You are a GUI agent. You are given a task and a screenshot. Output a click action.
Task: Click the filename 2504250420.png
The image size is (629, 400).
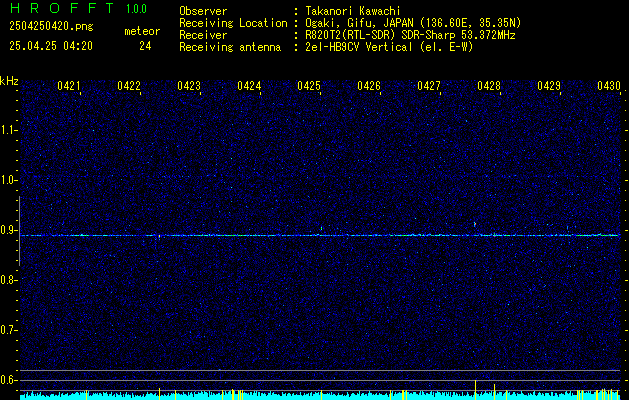coord(51,27)
